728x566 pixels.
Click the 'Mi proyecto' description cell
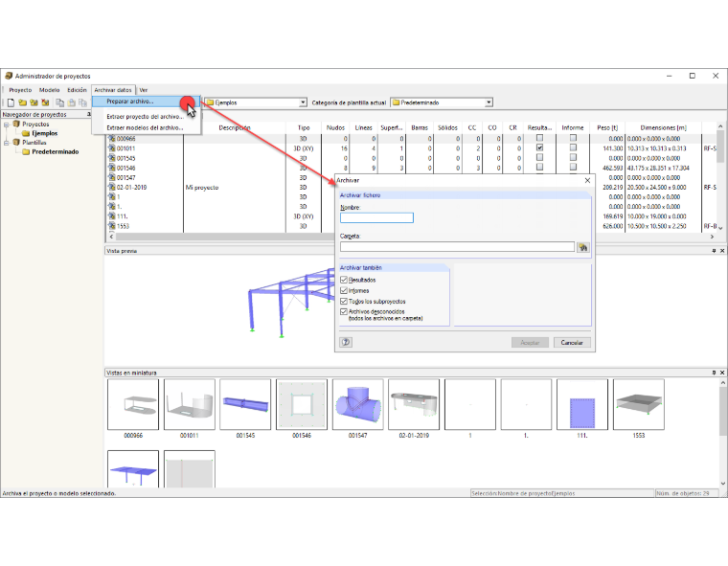[x=235, y=188]
